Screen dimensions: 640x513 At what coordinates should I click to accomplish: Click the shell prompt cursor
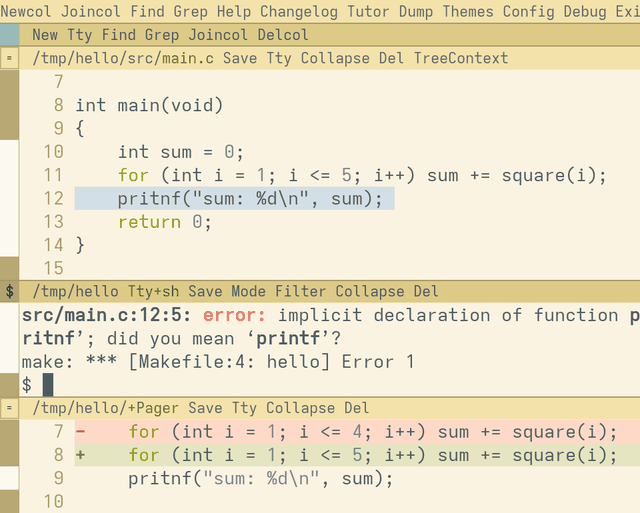point(48,384)
